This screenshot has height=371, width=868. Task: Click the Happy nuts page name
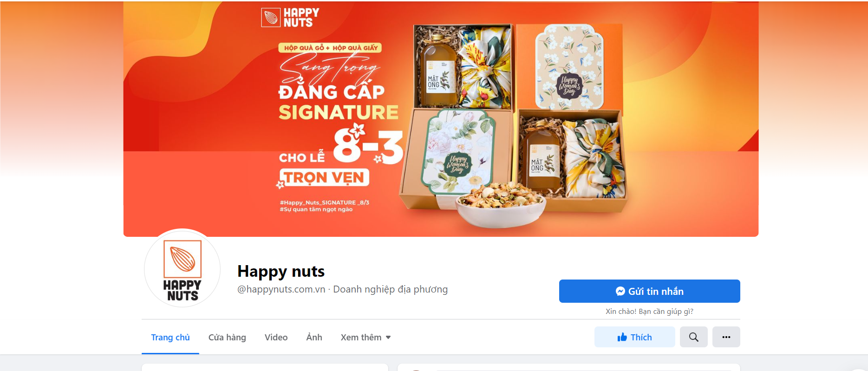pyautogui.click(x=281, y=271)
